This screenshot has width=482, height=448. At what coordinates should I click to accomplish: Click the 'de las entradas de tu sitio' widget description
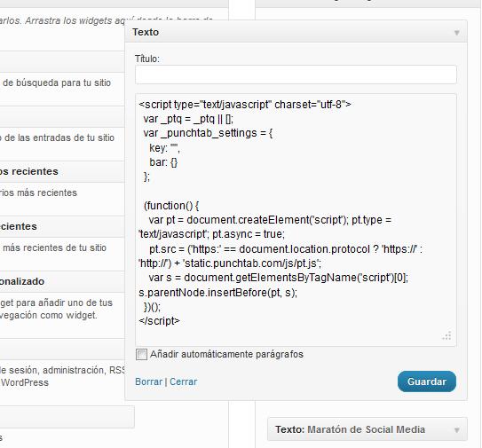tap(57, 138)
